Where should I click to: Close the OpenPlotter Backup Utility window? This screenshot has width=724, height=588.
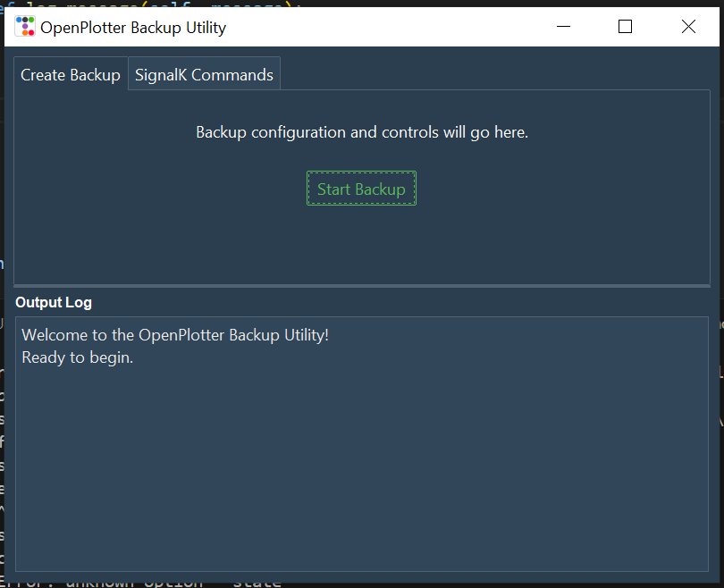(688, 27)
